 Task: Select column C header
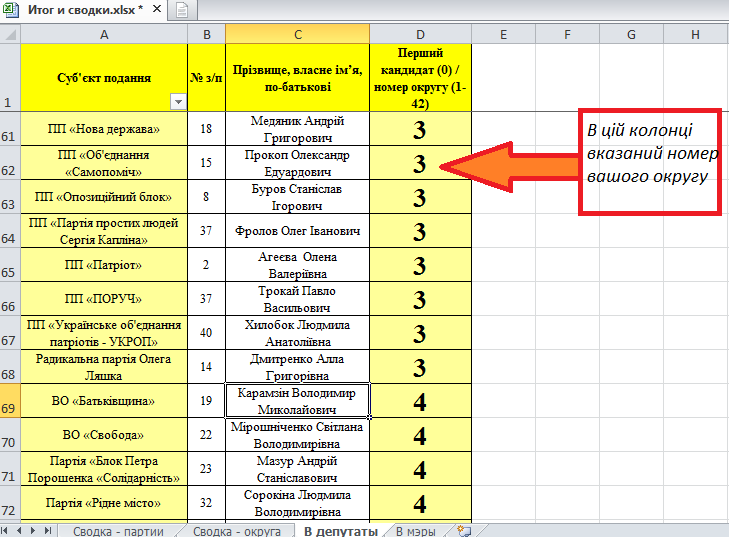pos(298,34)
